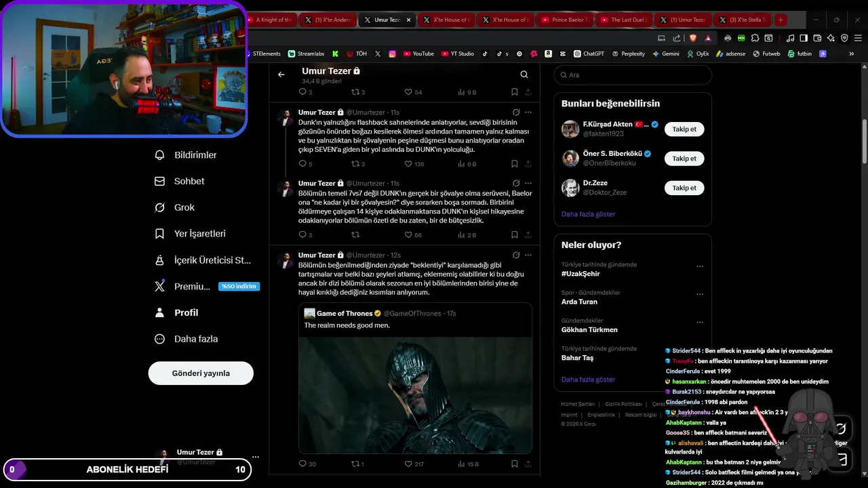
Task: Open Grok icon on Bölümün temeli tweet
Action: pos(516,183)
